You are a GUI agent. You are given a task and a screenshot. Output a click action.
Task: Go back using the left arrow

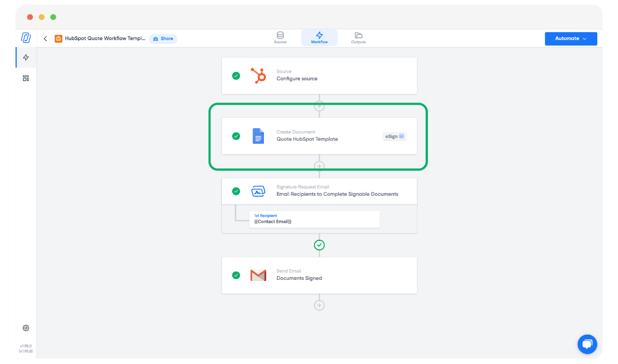(x=46, y=39)
